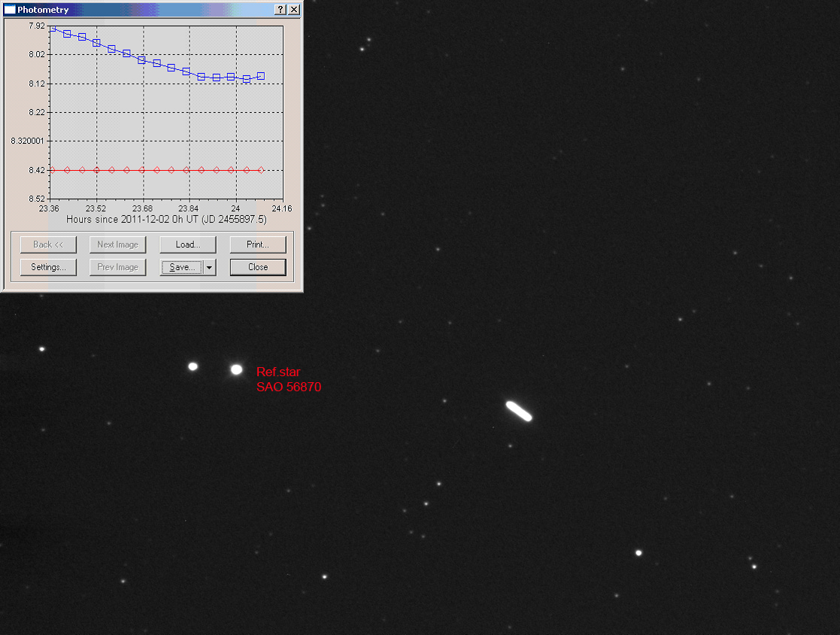This screenshot has height=635, width=840.
Task: Click the 23.36 x-axis value
Action: pyautogui.click(x=49, y=208)
